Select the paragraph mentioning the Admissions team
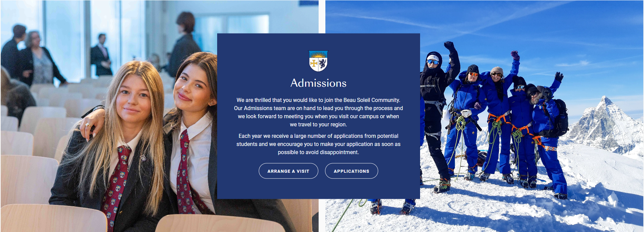The image size is (644, 232). 318,112
